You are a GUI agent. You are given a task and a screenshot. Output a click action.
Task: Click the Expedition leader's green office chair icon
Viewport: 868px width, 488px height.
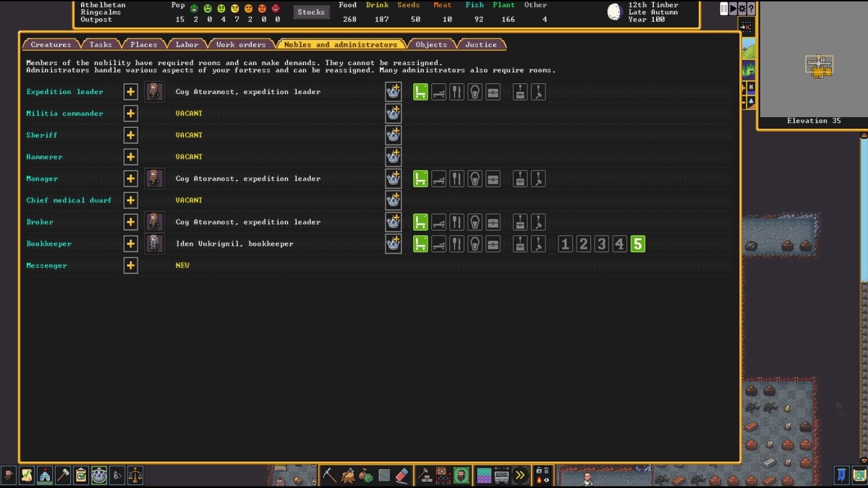(420, 92)
